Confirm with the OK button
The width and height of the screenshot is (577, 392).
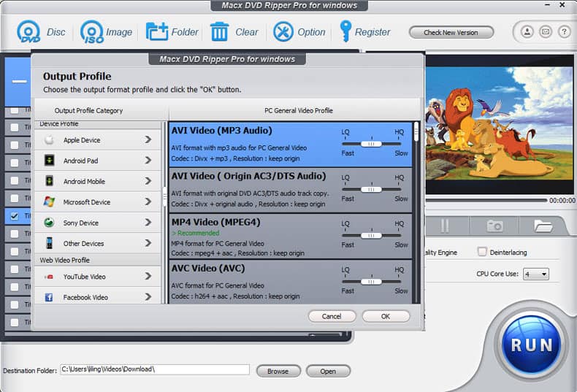coord(386,316)
